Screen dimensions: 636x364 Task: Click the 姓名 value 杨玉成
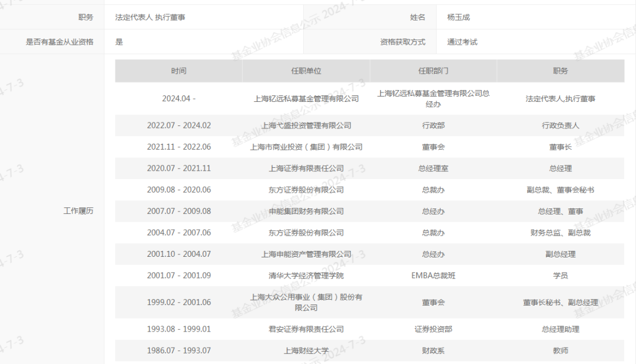click(x=453, y=17)
